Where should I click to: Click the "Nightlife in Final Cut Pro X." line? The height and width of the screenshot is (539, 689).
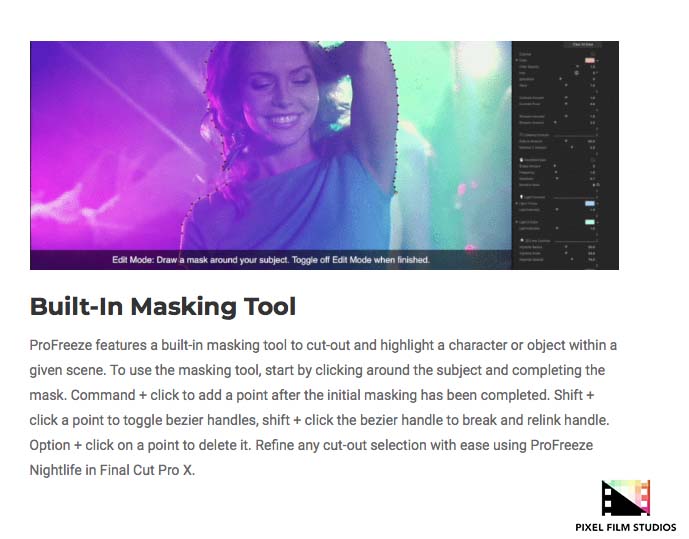(112, 470)
